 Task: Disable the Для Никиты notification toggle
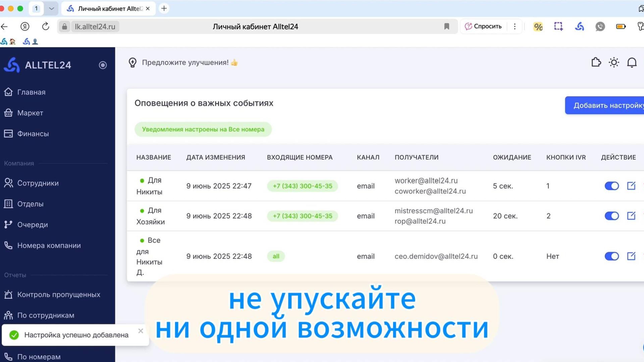pyautogui.click(x=611, y=186)
